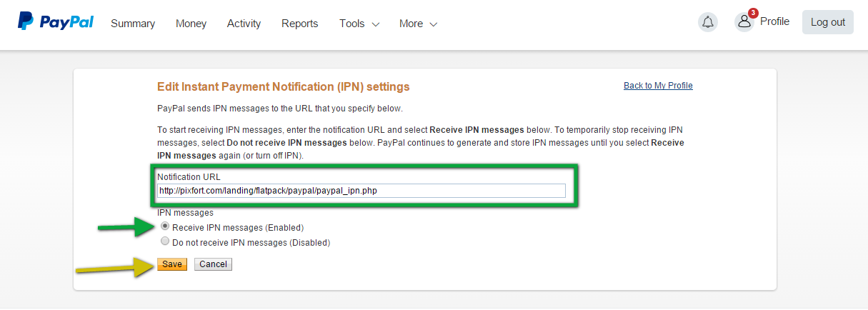Viewport: 868px width, 310px height.
Task: Select Do not receive IPN messages radio
Action: [165, 241]
